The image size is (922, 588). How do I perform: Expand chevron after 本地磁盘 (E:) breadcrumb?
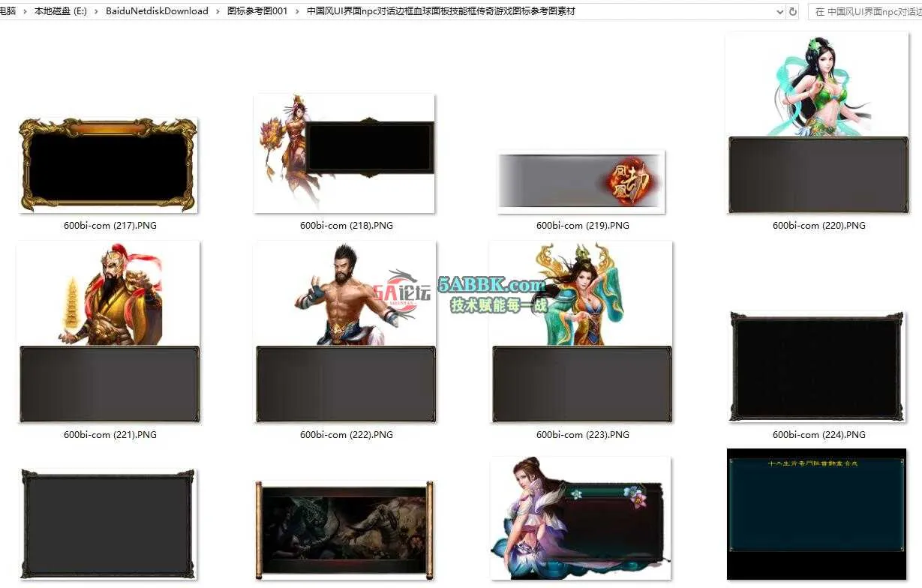pos(97,11)
